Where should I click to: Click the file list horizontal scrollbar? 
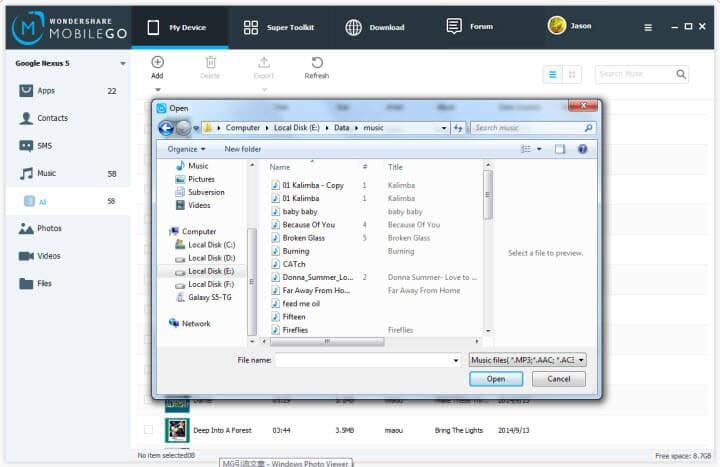[327, 341]
